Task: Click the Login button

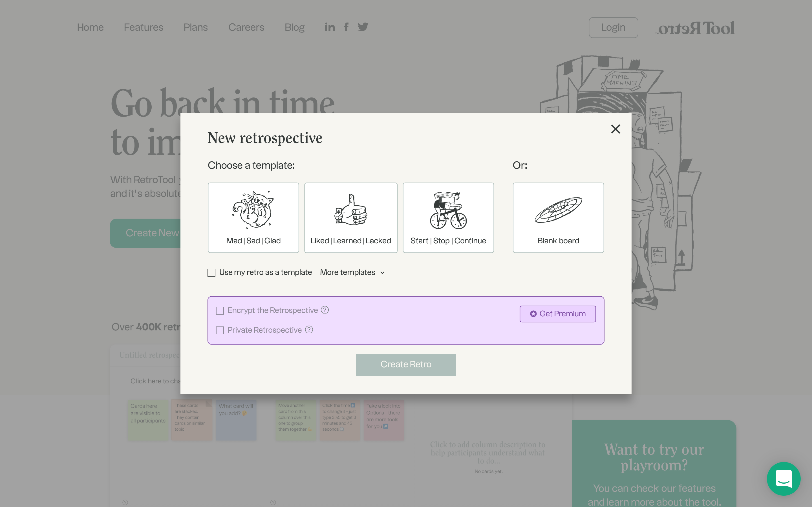Action: (612, 27)
